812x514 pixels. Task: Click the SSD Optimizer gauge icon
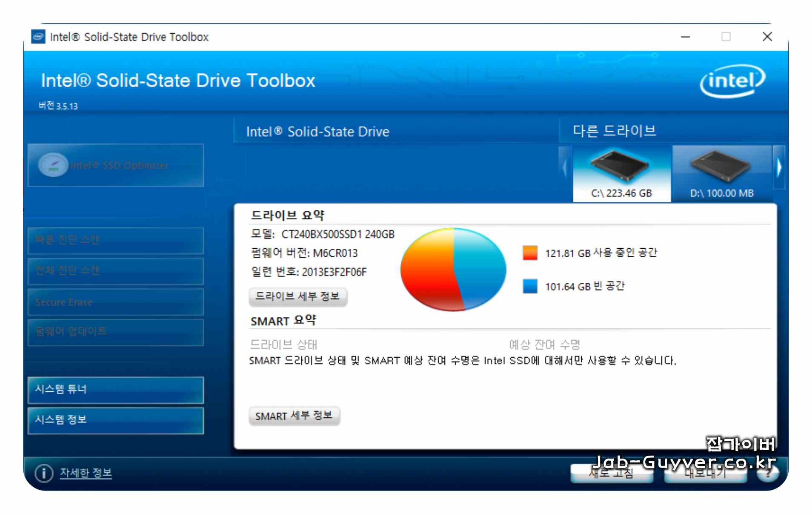pyautogui.click(x=53, y=165)
